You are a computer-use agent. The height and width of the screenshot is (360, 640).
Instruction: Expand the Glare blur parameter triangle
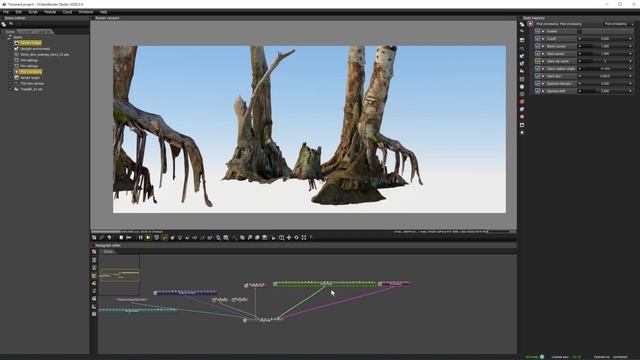point(543,76)
